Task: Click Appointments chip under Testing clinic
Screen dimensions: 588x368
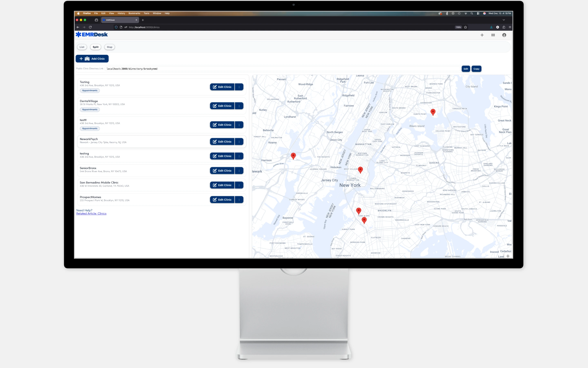Action: 90,91
